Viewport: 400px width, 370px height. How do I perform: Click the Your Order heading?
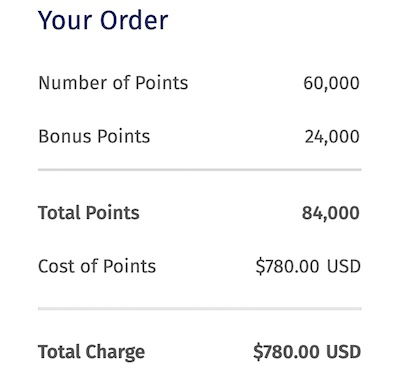(103, 20)
